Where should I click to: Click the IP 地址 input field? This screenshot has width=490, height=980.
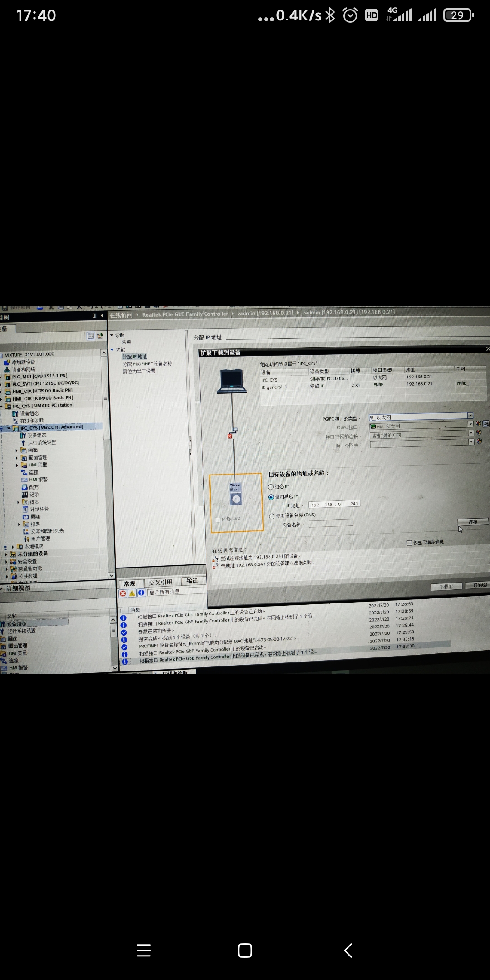[x=334, y=504]
